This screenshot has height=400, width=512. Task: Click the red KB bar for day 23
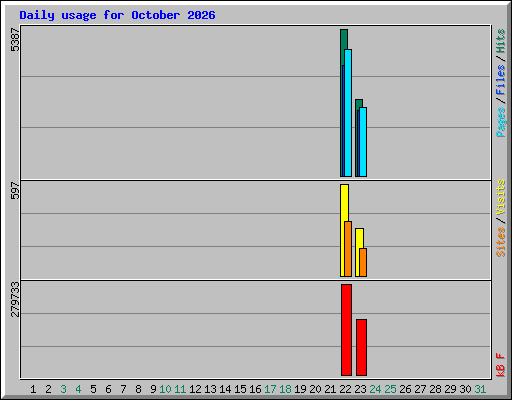click(x=361, y=347)
